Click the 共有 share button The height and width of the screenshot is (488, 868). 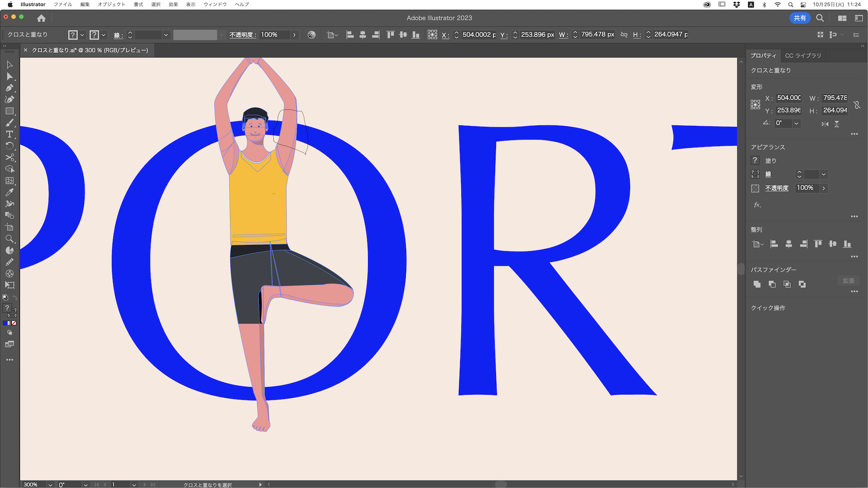point(799,18)
